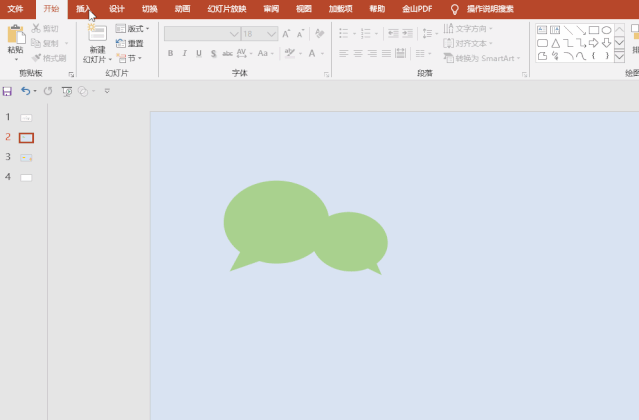Viewport: 639px width, 420px height.
Task: Open the font size 18 combo box
Action: (259, 34)
